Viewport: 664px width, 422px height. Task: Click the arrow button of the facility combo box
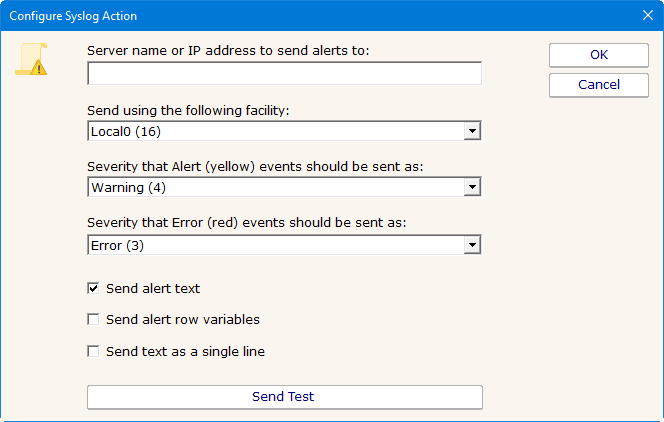pyautogui.click(x=472, y=130)
